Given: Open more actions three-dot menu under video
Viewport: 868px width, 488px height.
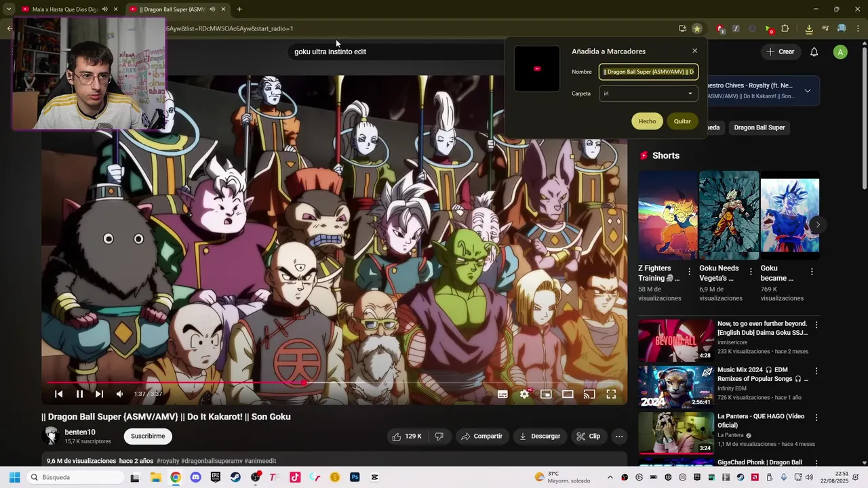Looking at the screenshot, I should tap(619, 436).
